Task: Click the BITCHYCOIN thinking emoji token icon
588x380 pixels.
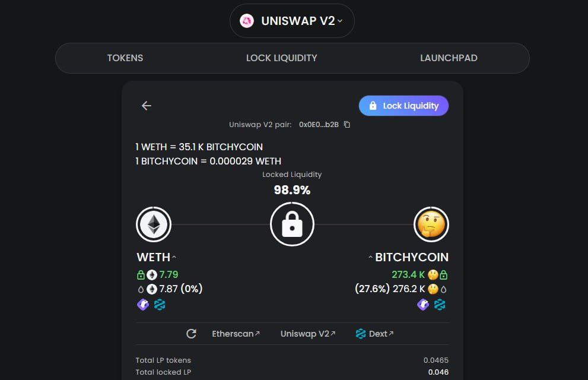Action: click(x=431, y=224)
